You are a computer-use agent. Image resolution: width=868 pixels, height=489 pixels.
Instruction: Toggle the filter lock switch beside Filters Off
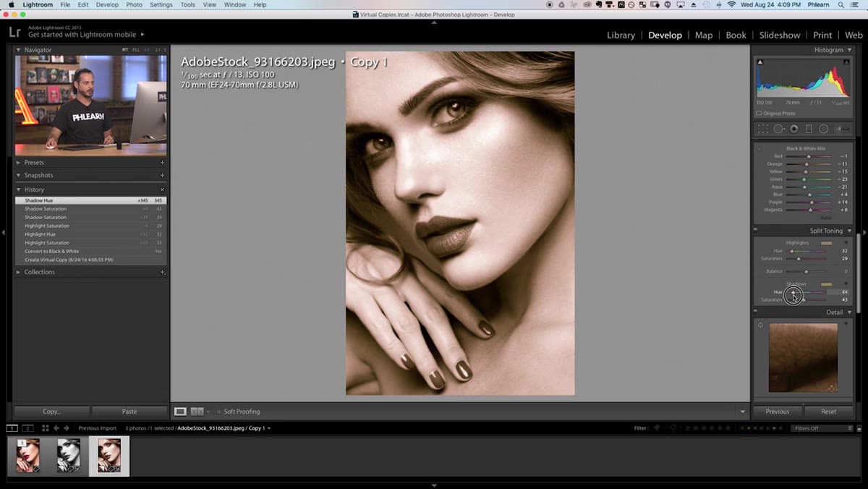(x=858, y=428)
